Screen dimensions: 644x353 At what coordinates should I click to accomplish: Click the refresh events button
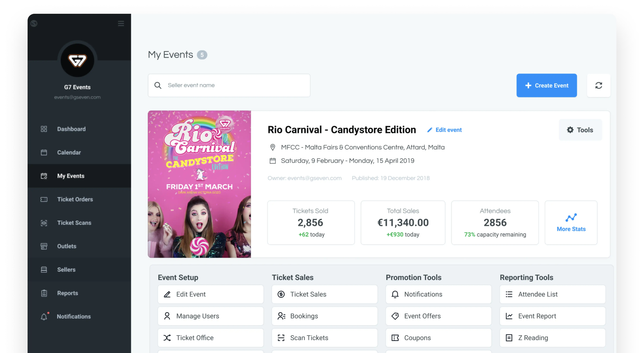pos(599,85)
